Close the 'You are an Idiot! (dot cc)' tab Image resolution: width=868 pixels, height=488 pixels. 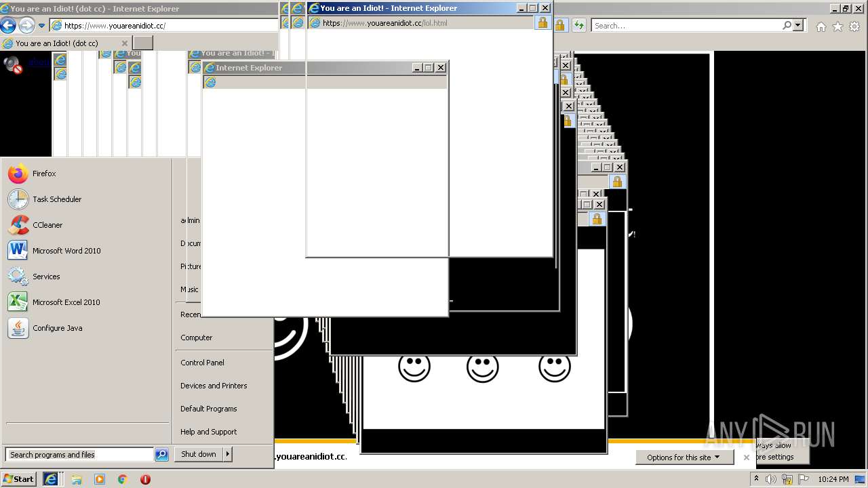[124, 43]
